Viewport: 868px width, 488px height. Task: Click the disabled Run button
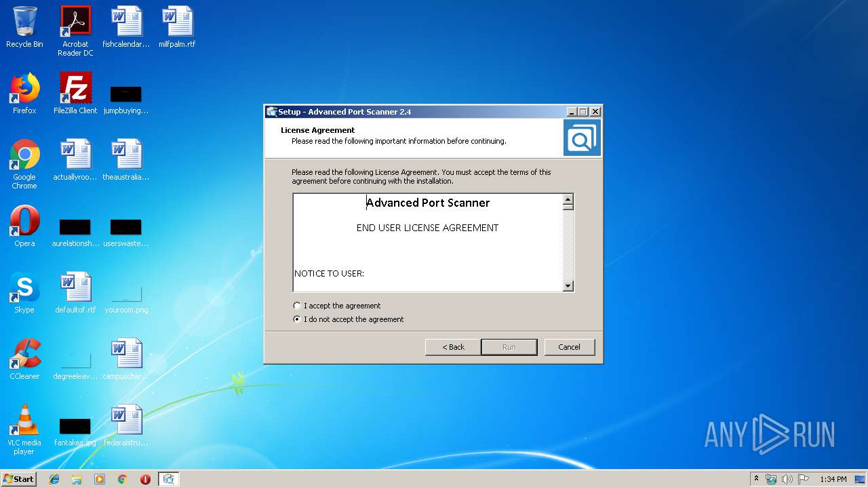point(509,347)
